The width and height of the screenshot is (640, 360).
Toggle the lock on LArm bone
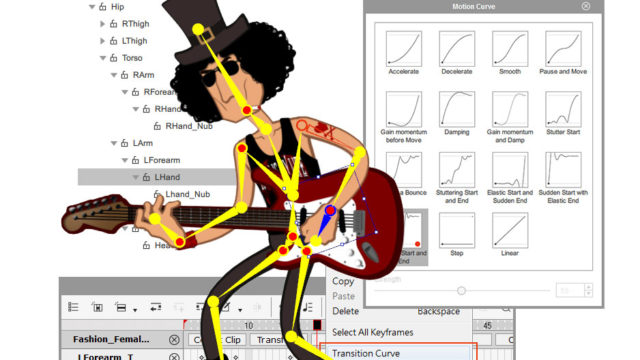(x=125, y=143)
